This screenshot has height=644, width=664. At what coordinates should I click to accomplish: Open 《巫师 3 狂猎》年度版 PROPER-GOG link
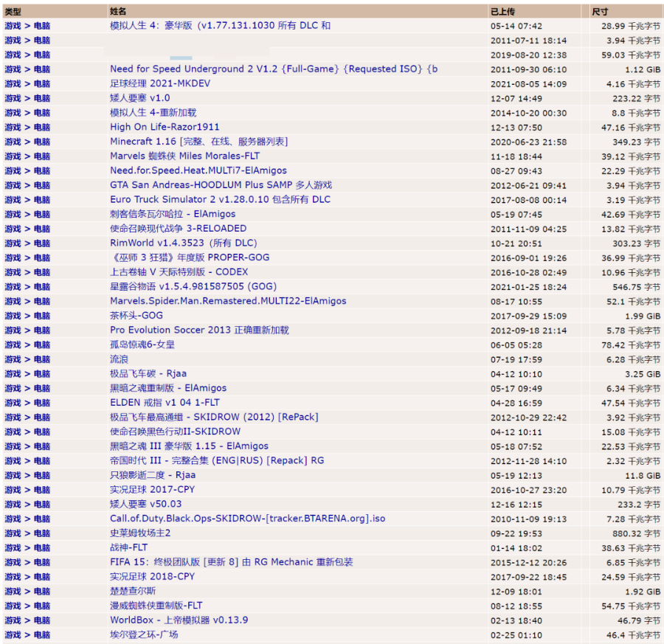190,257
